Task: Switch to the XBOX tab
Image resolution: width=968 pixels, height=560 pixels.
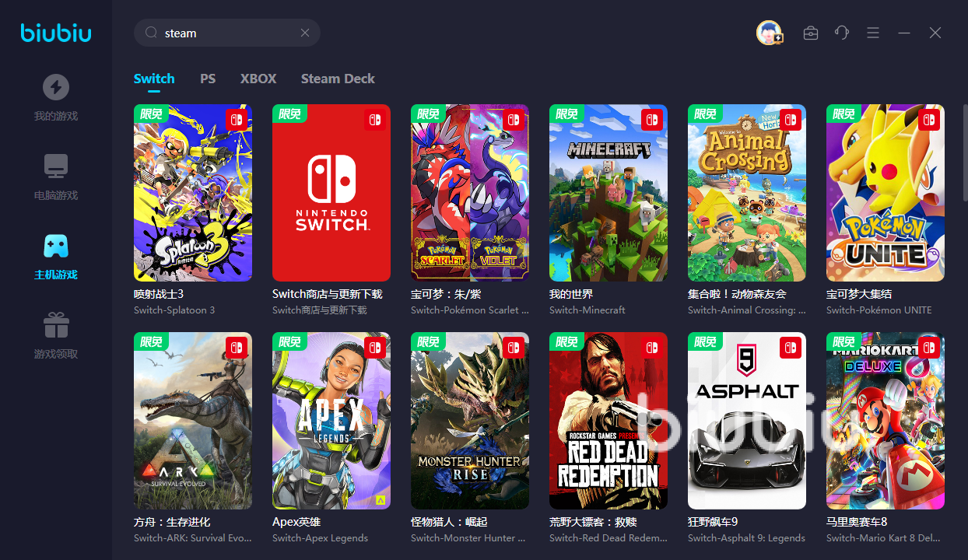Action: point(258,79)
